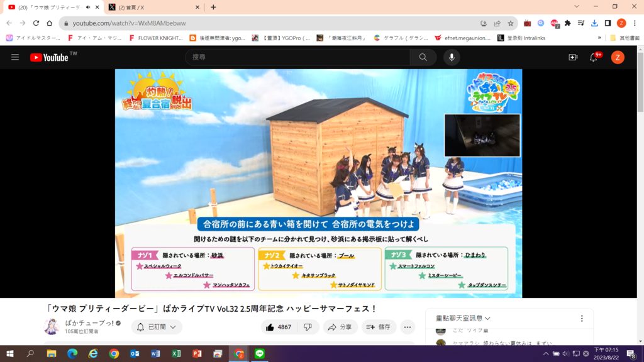Open the Extensions puzzle piece menu
Viewport: 644px width, 362px height.
568,23
